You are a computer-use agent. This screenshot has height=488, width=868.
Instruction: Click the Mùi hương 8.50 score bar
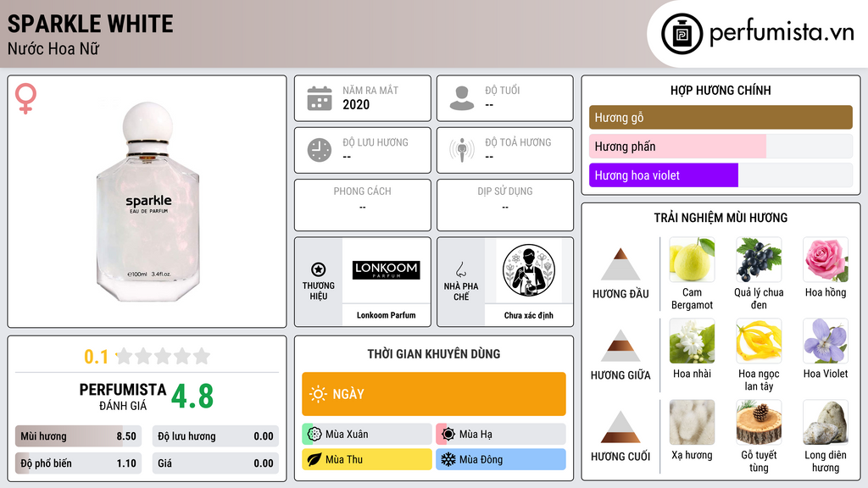click(78, 436)
